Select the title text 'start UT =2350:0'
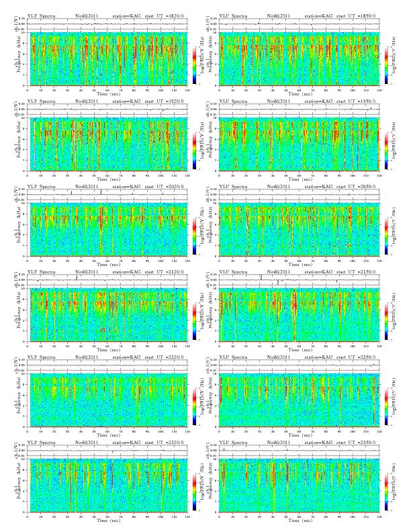411x532 pixels. pyautogui.click(x=356, y=443)
